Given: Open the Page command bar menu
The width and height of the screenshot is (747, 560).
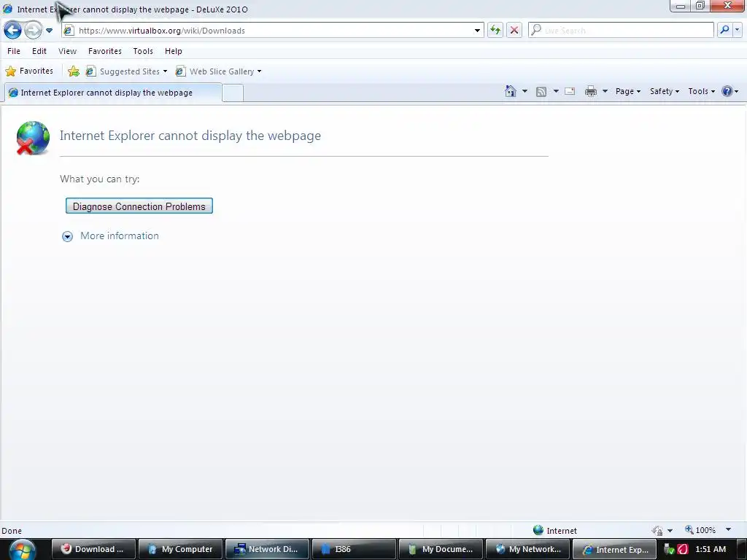Looking at the screenshot, I should [x=628, y=91].
